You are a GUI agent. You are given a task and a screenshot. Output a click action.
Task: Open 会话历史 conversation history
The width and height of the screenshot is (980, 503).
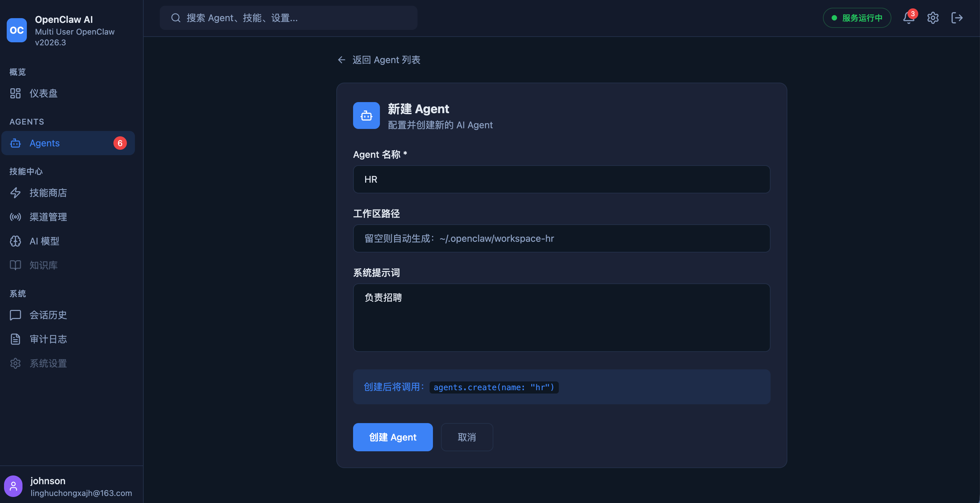coord(68,315)
